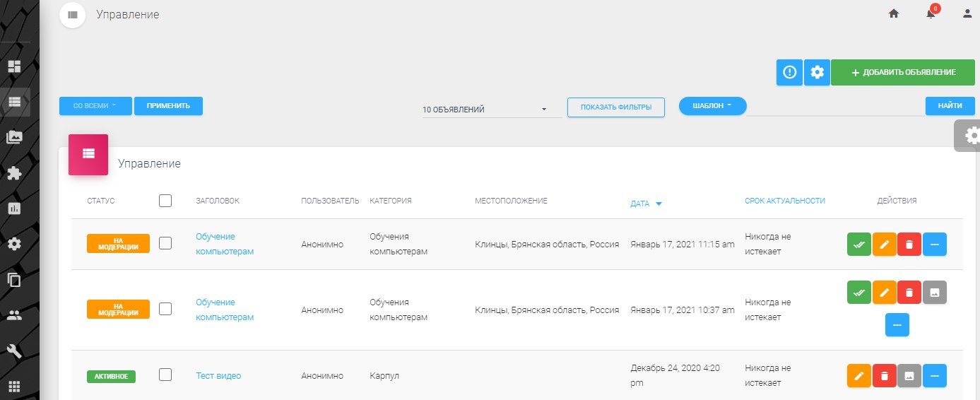Sort by 'Срок актуальности' column header
The image size is (980, 400).
784,201
